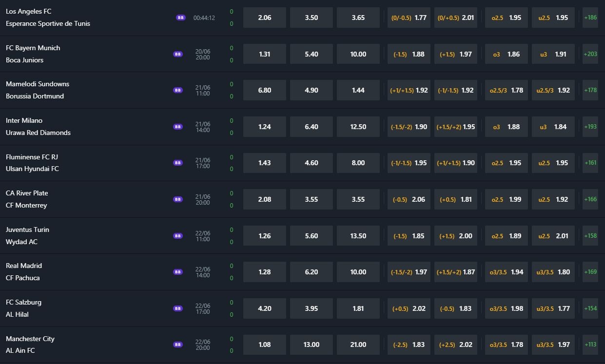Select handicap (-2.5) 1.83 for Manchester City

(409, 345)
